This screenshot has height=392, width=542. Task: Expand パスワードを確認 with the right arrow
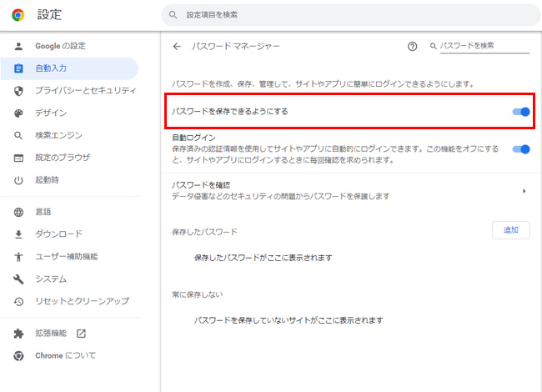pos(524,191)
